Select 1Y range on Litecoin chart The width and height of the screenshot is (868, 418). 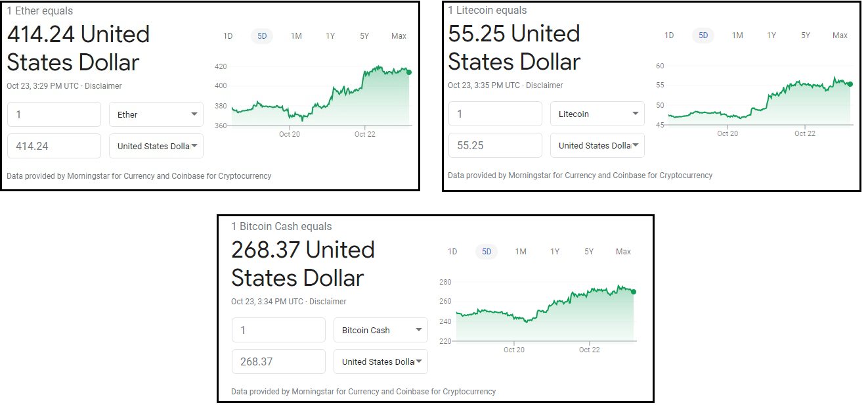(x=771, y=35)
